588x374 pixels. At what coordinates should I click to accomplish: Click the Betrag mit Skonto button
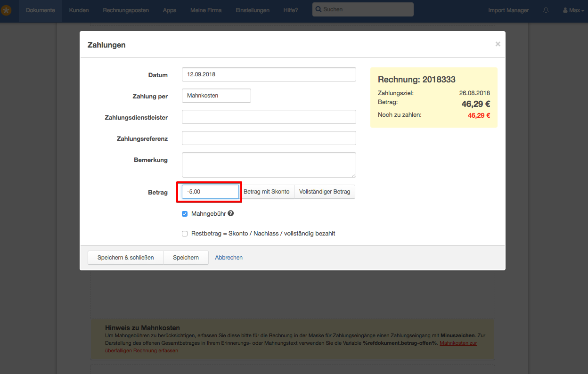(267, 192)
